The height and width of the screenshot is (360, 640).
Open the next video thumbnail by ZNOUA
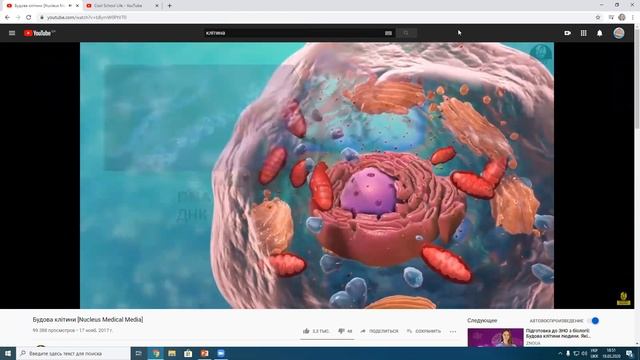click(x=496, y=338)
